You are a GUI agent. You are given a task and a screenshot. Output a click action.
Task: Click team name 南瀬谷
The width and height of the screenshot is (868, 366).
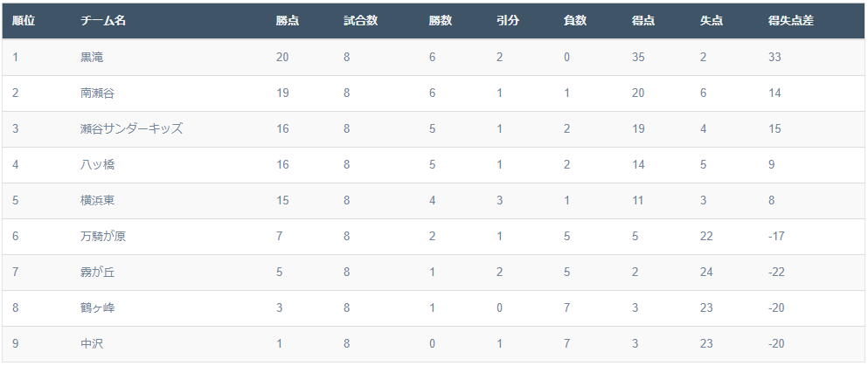[x=97, y=93]
